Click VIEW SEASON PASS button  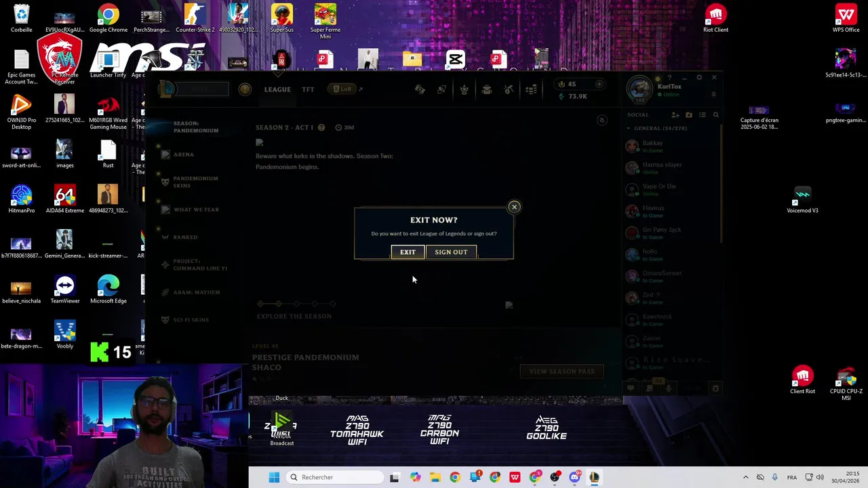[561, 371]
